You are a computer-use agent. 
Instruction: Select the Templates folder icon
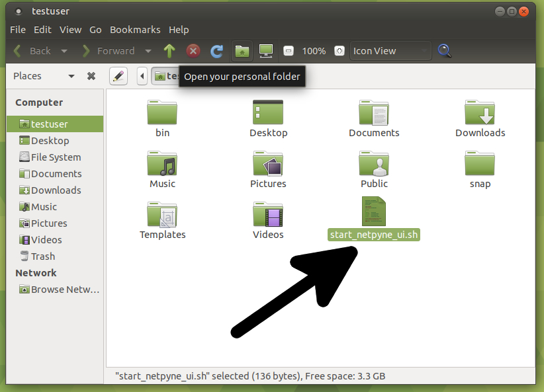[162, 214]
